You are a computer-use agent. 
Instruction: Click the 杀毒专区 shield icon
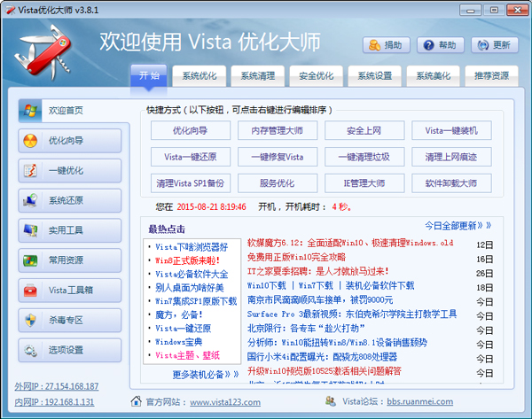pos(30,320)
